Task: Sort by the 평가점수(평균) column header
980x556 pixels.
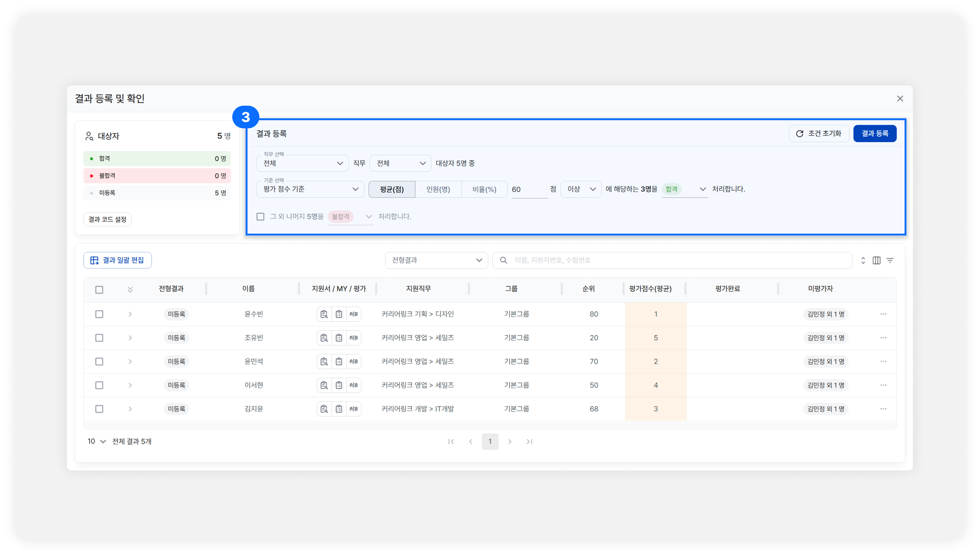Action: [650, 289]
